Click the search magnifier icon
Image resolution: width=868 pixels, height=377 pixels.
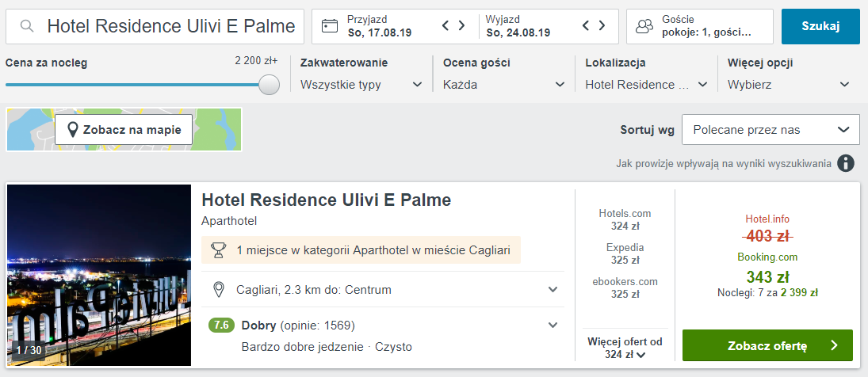[27, 26]
